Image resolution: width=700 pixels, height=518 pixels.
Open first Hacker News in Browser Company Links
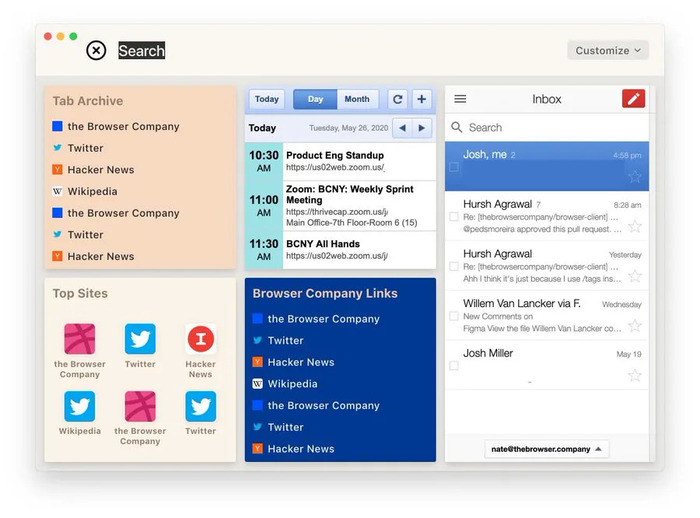293,362
